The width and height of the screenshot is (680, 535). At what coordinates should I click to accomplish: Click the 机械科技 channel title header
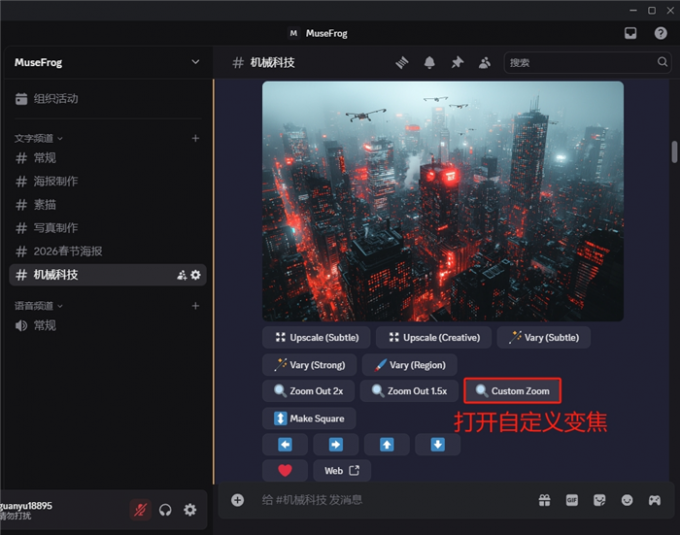[272, 62]
